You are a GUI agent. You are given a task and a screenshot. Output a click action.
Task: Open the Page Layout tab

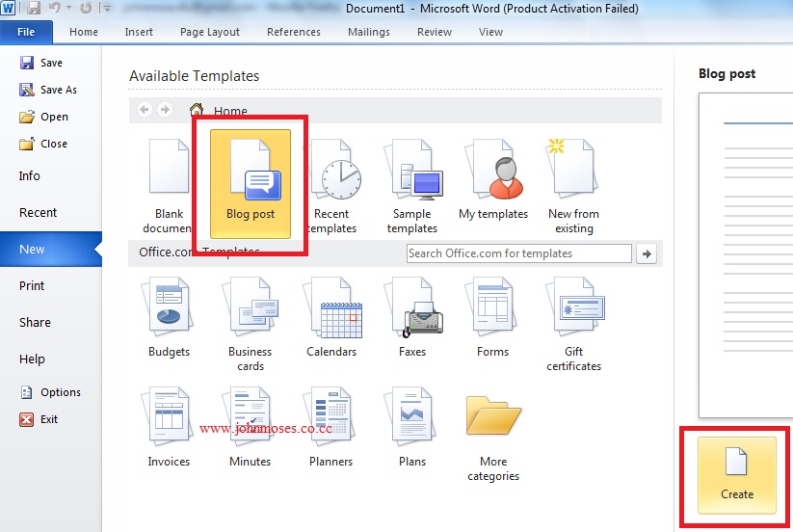click(x=209, y=32)
